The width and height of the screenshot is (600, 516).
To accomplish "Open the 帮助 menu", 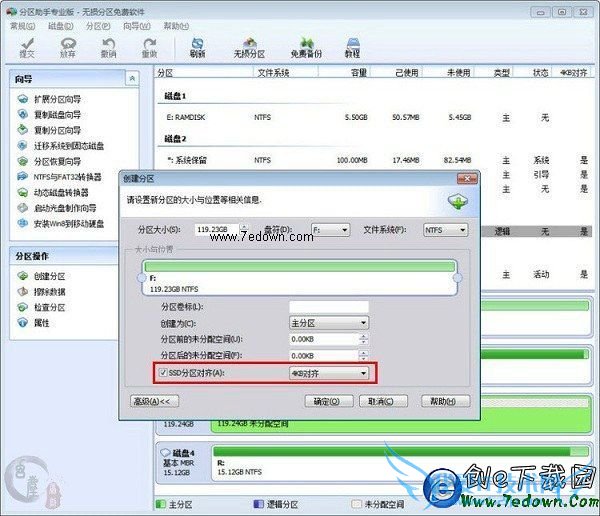I will pyautogui.click(x=176, y=26).
